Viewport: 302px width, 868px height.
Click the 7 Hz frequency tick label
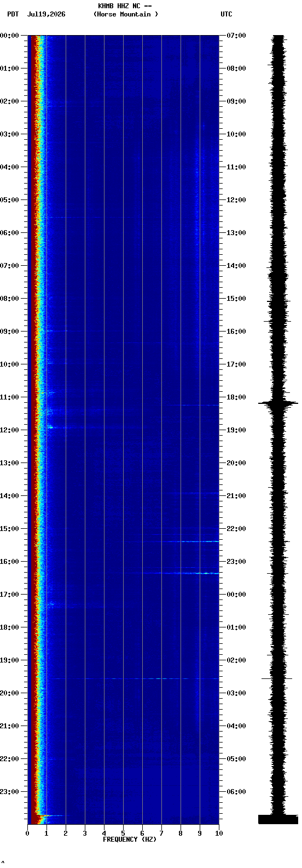point(161,833)
